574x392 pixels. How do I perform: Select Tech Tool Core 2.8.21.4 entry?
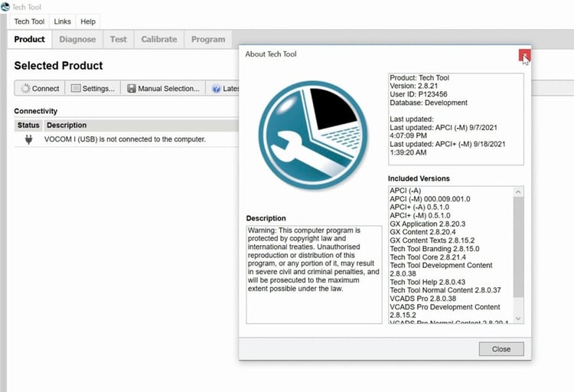(428, 257)
